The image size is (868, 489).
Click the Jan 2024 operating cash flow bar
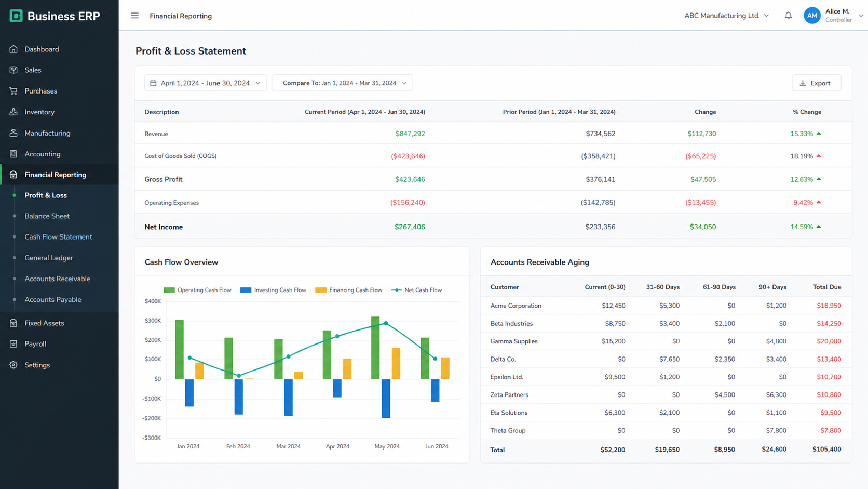(179, 349)
